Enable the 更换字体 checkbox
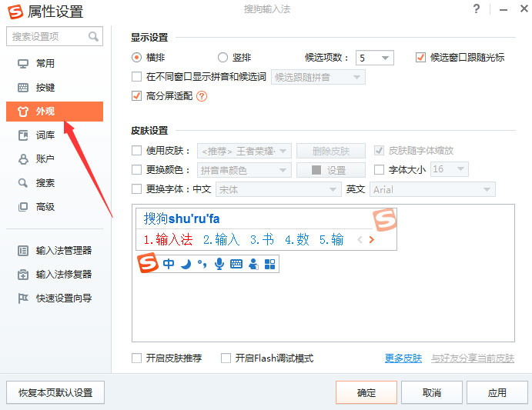Screen dimensions: 532x410 point(136,189)
